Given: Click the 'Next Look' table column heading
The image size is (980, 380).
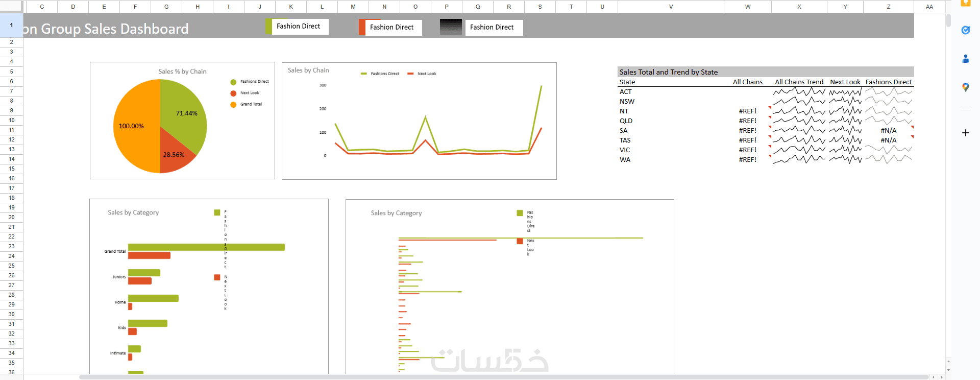Looking at the screenshot, I should coord(845,82).
